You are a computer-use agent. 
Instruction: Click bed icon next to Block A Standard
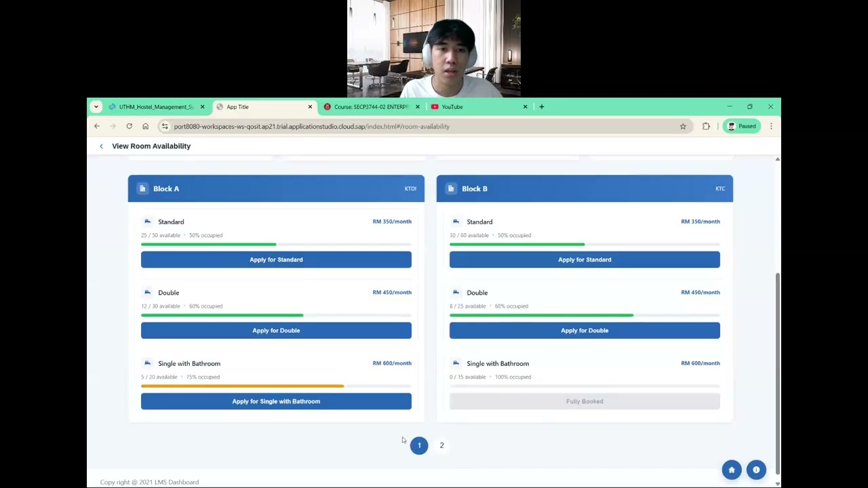click(147, 221)
